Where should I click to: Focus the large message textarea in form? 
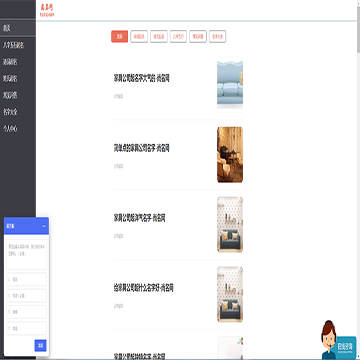(26, 254)
